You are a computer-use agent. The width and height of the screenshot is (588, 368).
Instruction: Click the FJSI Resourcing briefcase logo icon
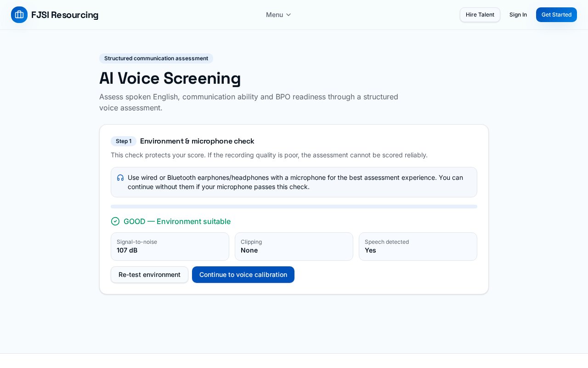[x=19, y=15]
